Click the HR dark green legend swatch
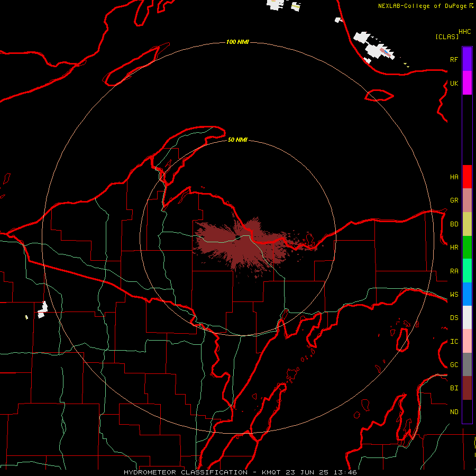Viewport: 476px width, 476px height. click(467, 248)
